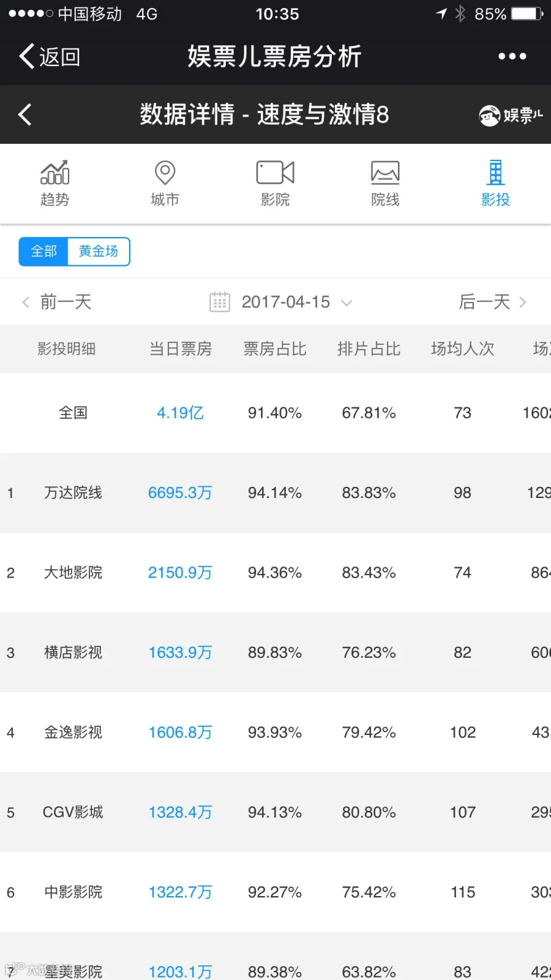
Task: Tap 67.81% screening share for 全国
Action: click(369, 413)
